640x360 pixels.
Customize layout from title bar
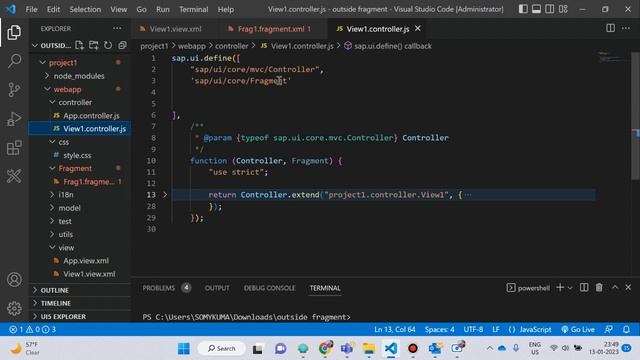click(563, 9)
